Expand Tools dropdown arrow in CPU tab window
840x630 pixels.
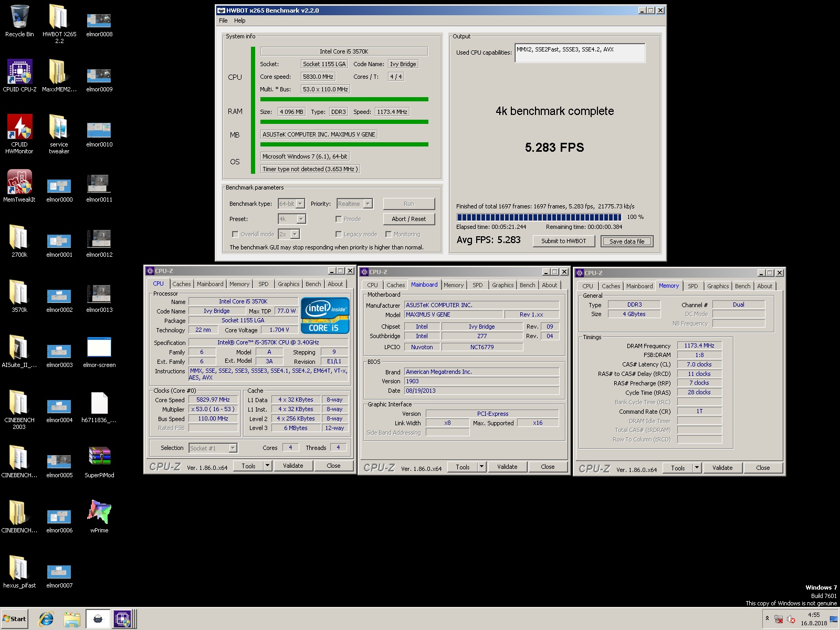pyautogui.click(x=267, y=466)
